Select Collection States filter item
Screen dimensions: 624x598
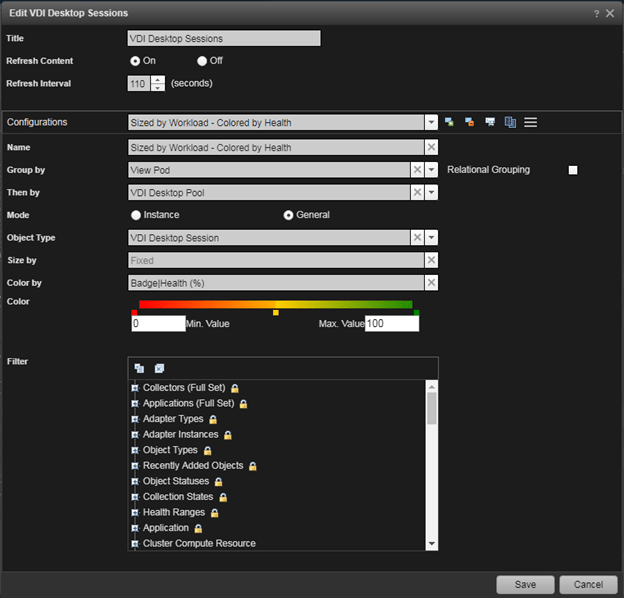(178, 497)
